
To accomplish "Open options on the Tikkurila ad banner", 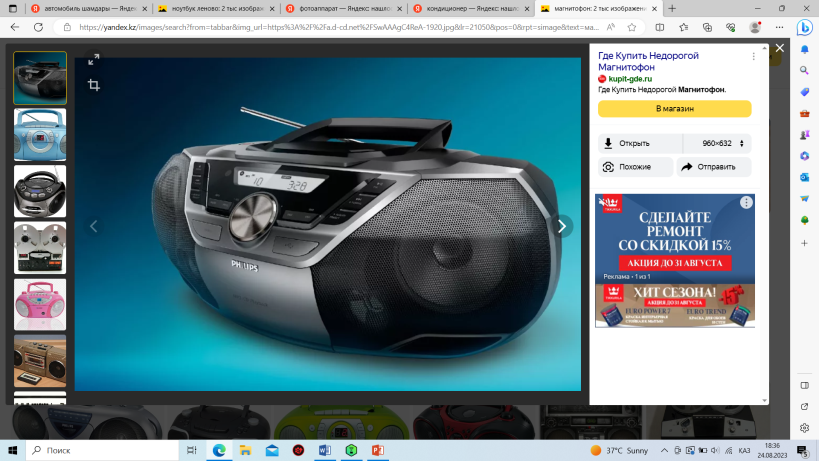I will [746, 203].
